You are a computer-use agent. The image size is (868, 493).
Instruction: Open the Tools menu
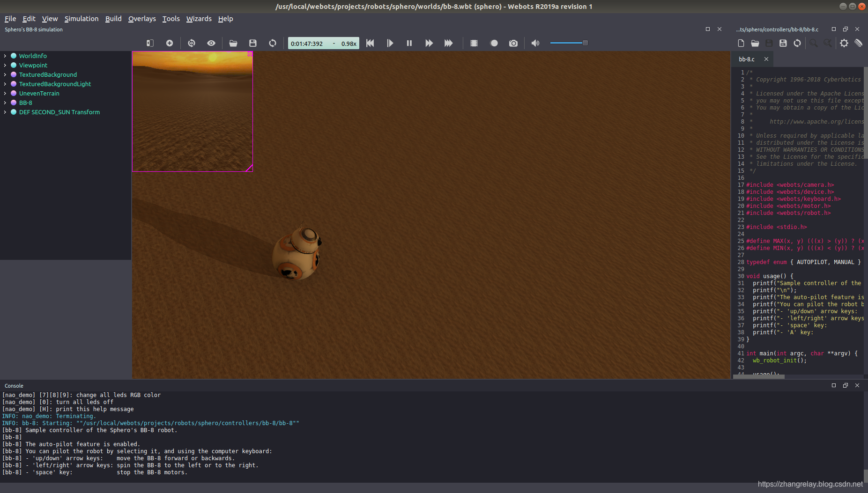pos(171,19)
